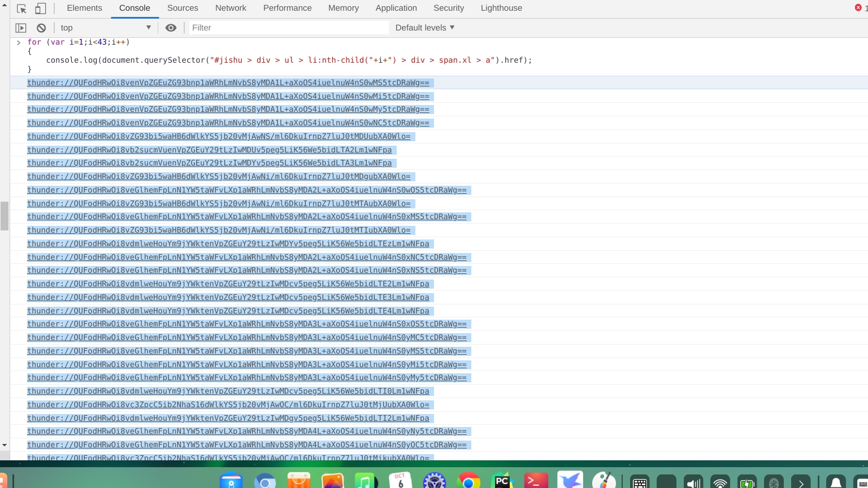Screen dimensions: 868x488
Task: Switch to the Console tab
Action: pyautogui.click(x=134, y=8)
